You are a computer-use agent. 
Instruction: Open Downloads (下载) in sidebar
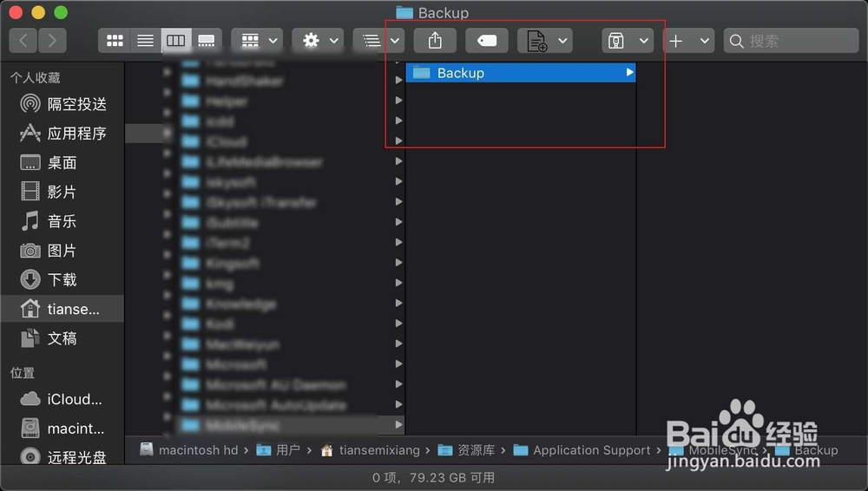tap(62, 279)
